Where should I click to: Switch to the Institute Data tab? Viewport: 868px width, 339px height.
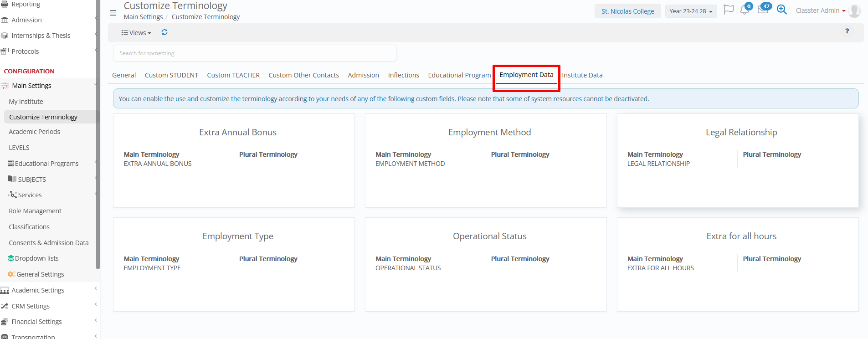582,75
